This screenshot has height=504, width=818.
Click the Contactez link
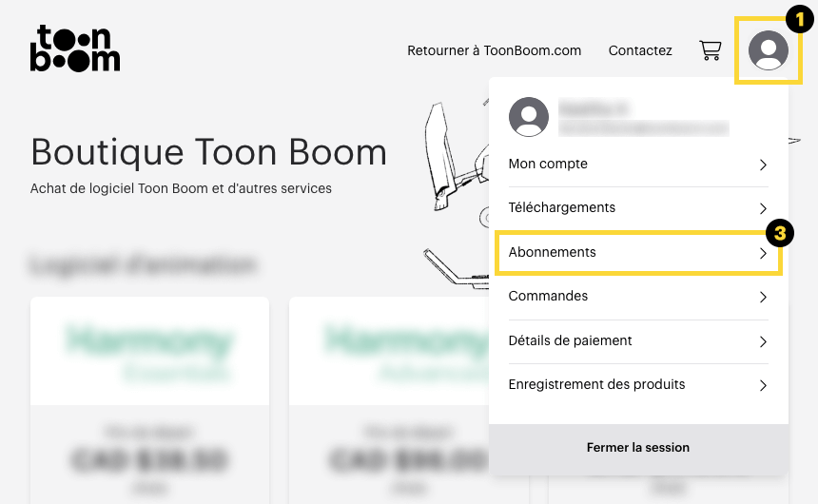[x=640, y=50]
